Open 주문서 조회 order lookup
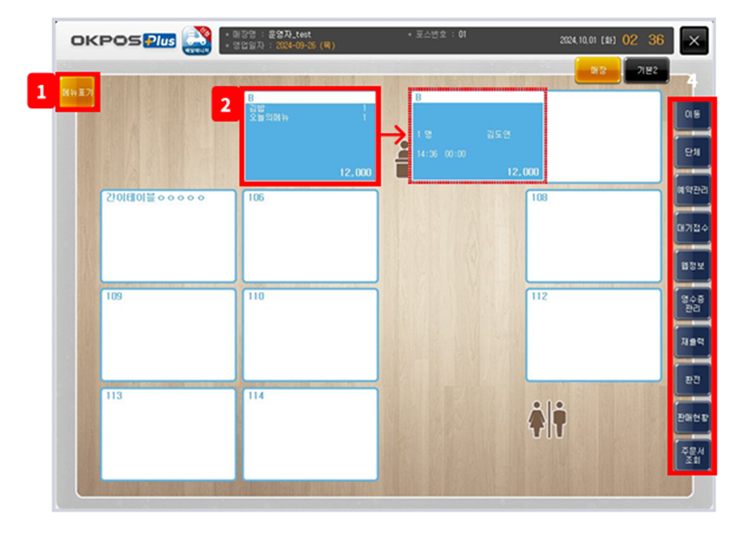 coord(692,455)
